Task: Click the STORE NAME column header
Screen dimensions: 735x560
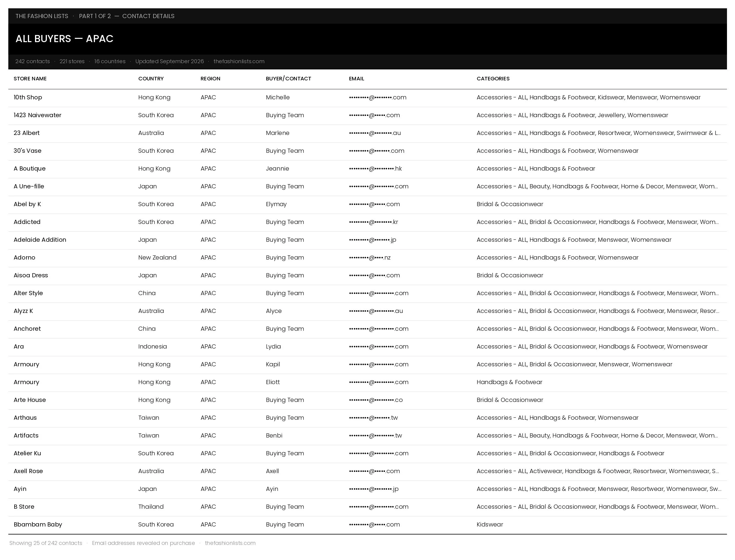Action: pyautogui.click(x=30, y=79)
